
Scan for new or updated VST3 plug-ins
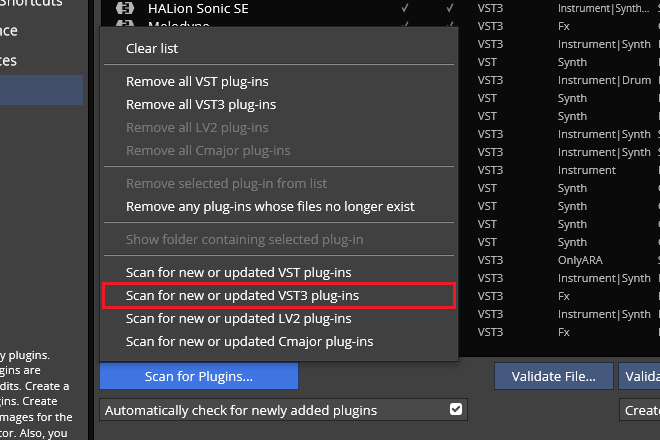pos(242,295)
